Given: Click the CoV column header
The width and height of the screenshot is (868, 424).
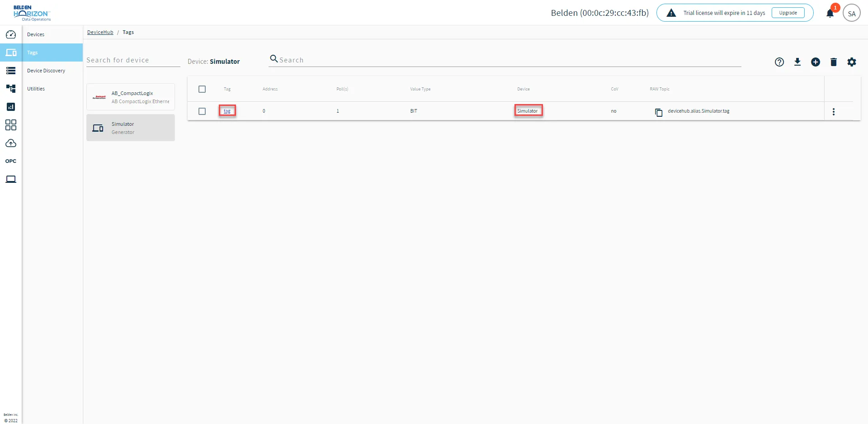Looking at the screenshot, I should point(614,89).
